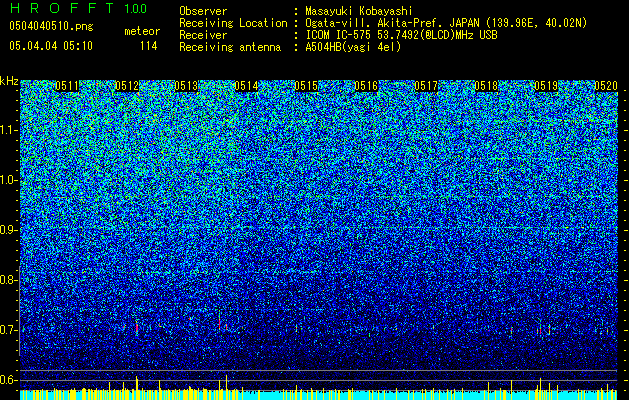
Task: Click the 0.6 kHz axis label
Action: tap(8, 380)
